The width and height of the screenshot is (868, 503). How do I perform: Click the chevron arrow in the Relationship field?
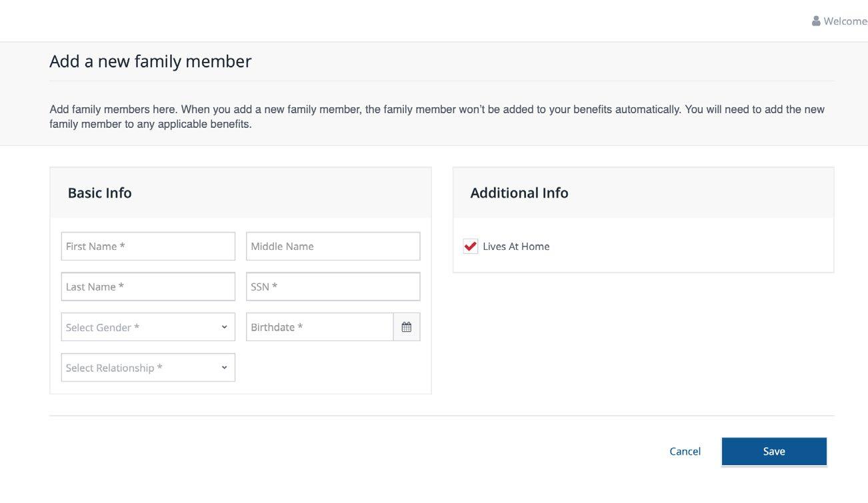click(224, 368)
